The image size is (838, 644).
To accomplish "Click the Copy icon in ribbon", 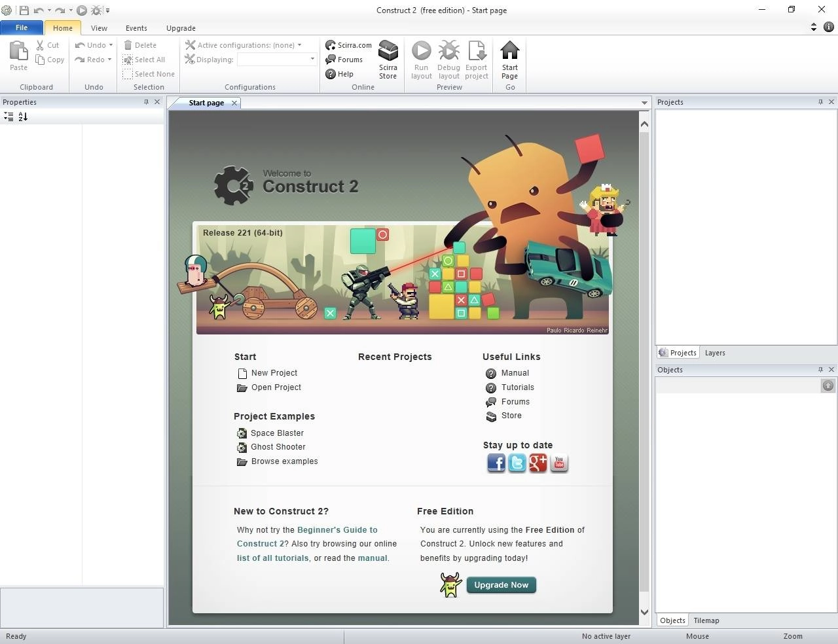I will (41, 60).
